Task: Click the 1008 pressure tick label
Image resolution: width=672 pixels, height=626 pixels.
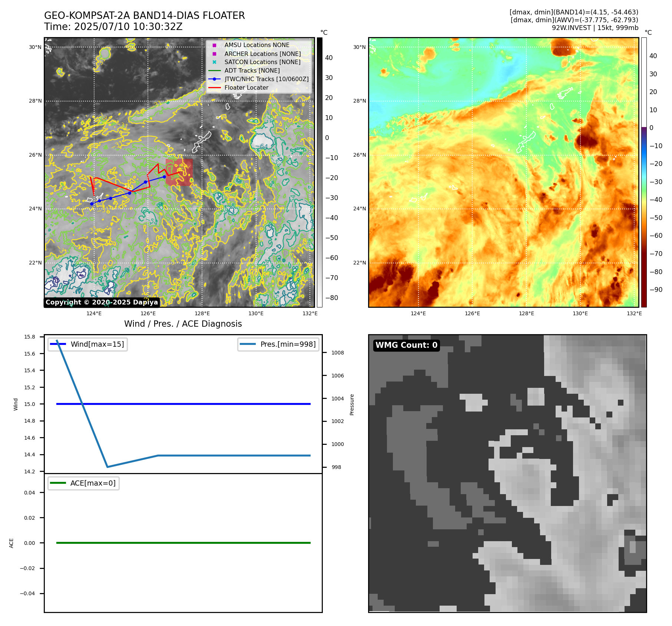Action: 338,353
